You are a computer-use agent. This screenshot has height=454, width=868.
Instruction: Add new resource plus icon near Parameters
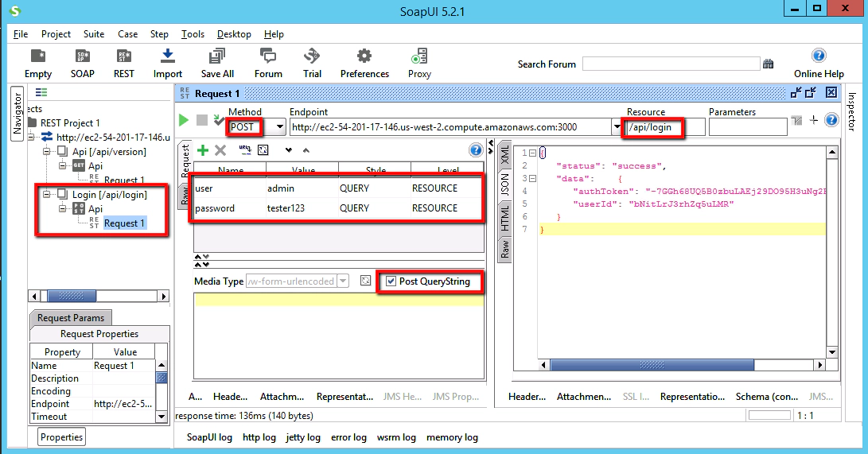tap(814, 120)
